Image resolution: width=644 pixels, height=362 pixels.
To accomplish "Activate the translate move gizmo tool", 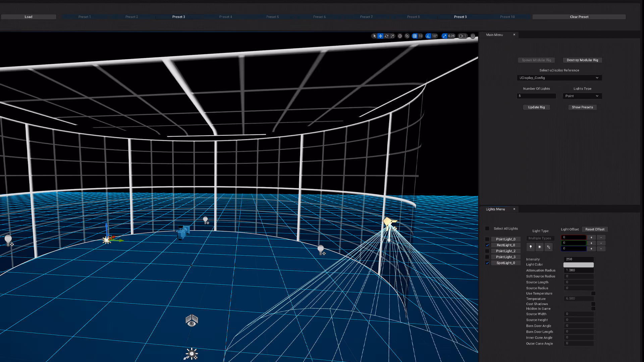I will coord(380,36).
